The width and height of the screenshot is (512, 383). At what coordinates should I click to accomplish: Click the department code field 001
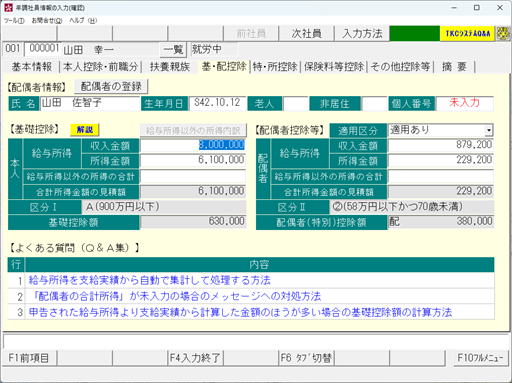point(13,49)
